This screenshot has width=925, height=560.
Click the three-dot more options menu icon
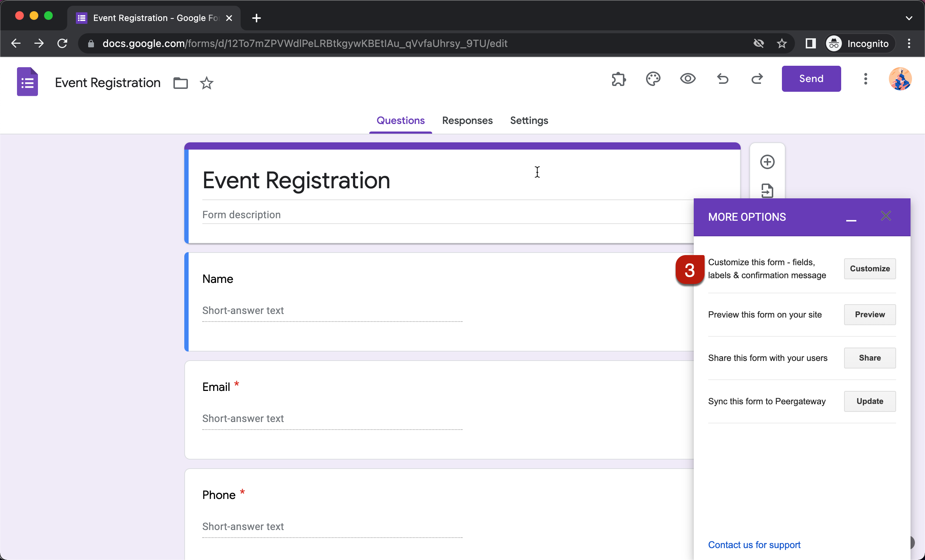(865, 79)
